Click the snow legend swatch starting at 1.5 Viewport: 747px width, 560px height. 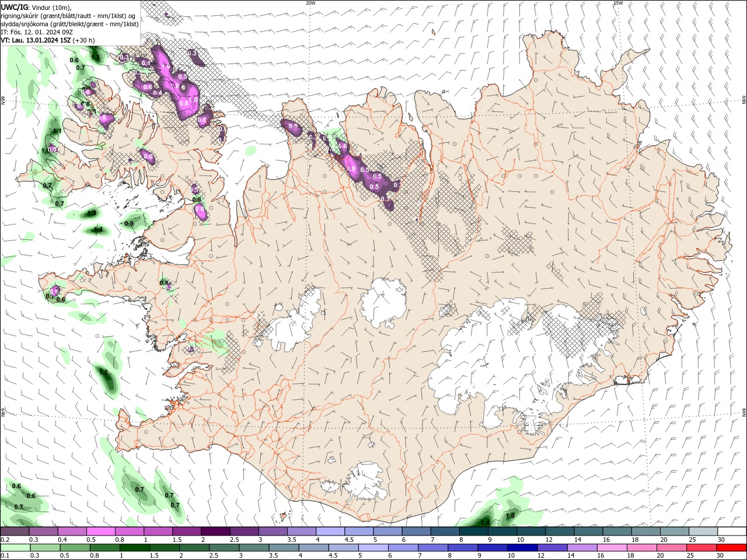pyautogui.click(x=187, y=531)
